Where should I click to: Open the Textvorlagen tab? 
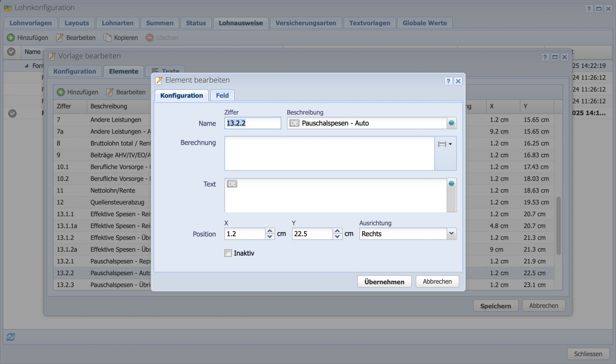(x=370, y=23)
